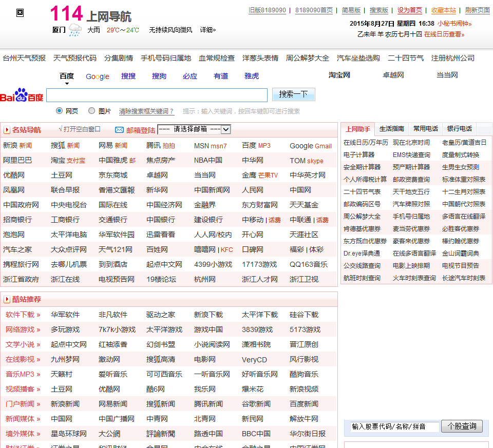Screen dimensions: 493x448
Task: Switch to the 必应 search tab
Action: point(190,76)
